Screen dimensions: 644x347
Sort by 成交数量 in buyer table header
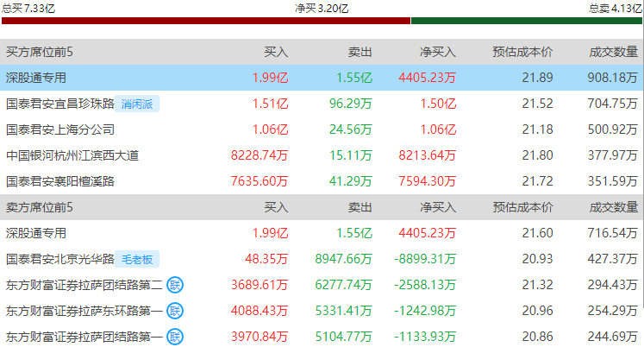click(x=614, y=52)
